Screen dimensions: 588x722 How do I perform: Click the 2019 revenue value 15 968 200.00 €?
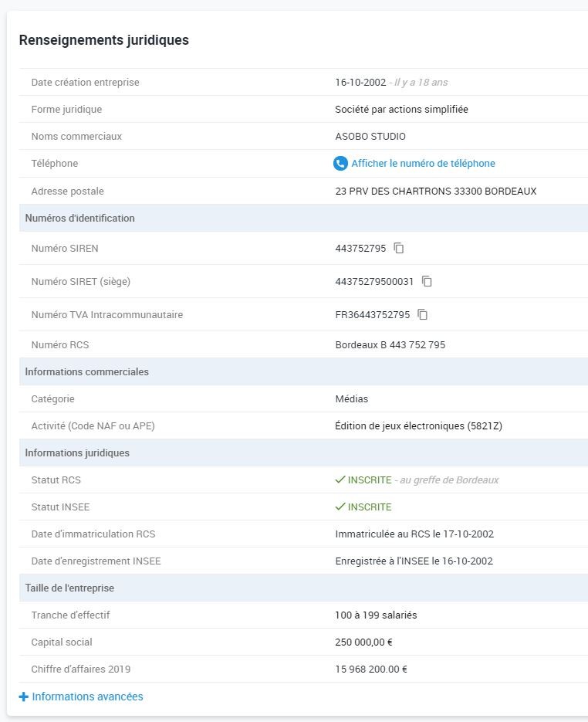pos(371,669)
